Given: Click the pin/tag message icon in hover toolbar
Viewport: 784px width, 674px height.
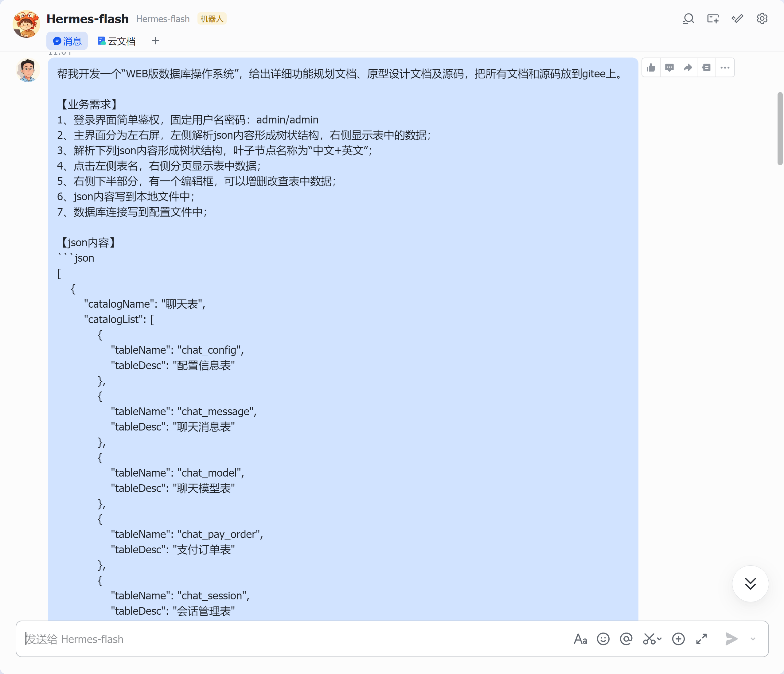Looking at the screenshot, I should tap(706, 68).
